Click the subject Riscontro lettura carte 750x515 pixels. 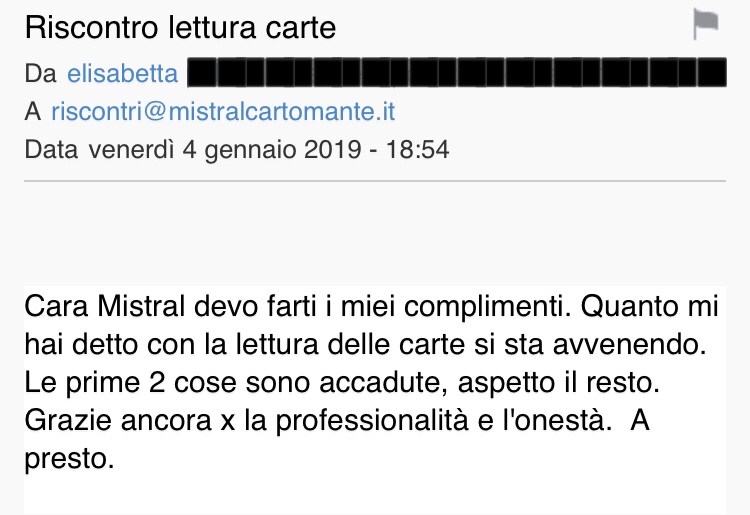pyautogui.click(x=180, y=27)
